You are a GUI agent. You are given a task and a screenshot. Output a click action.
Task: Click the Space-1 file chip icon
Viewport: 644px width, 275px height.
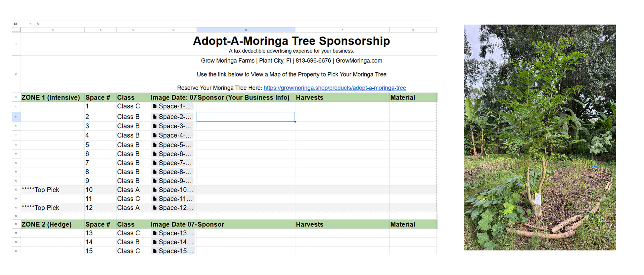(155, 106)
